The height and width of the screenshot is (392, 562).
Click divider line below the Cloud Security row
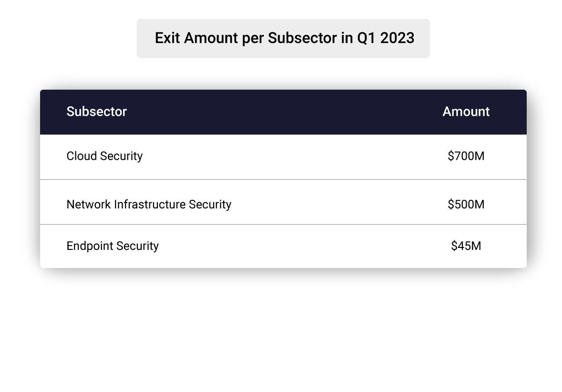point(283,180)
